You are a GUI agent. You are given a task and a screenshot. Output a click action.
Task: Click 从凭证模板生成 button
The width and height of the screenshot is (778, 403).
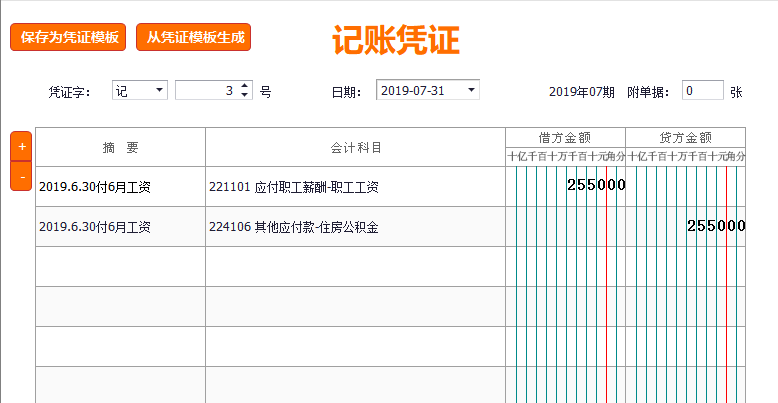pyautogui.click(x=193, y=38)
